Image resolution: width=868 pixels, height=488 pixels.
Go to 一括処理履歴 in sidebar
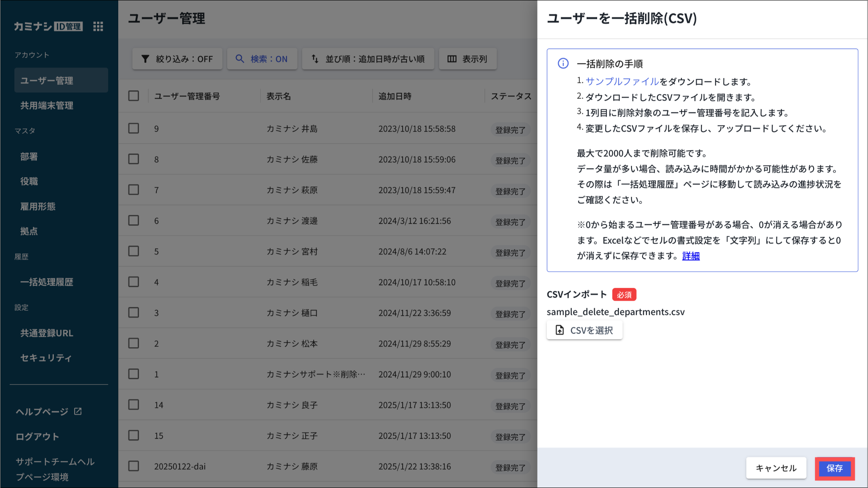point(47,282)
